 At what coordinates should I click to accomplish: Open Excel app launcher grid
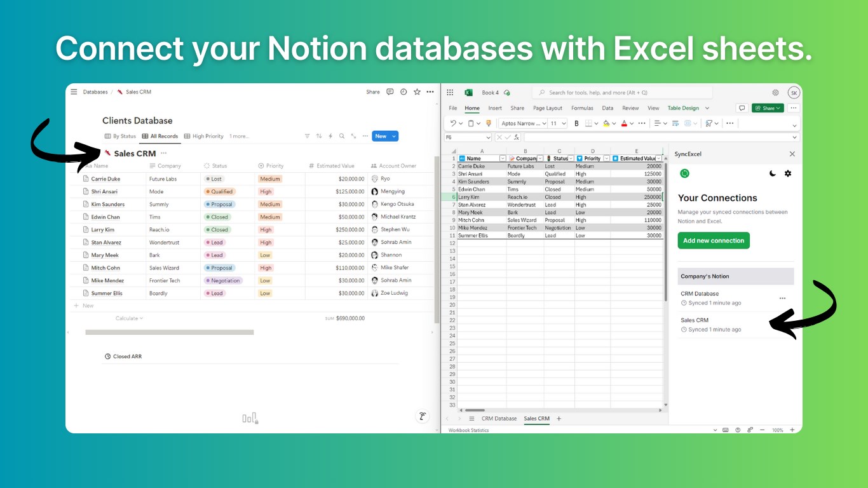450,93
